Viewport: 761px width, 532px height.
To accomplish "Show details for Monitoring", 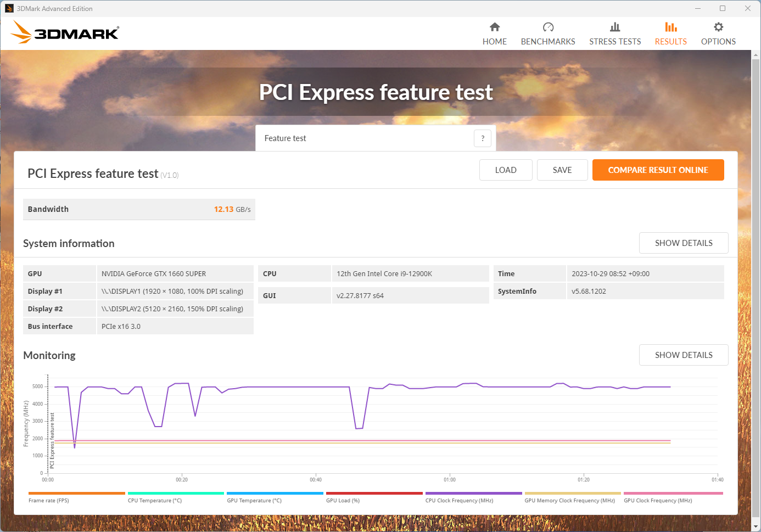I will pos(684,355).
